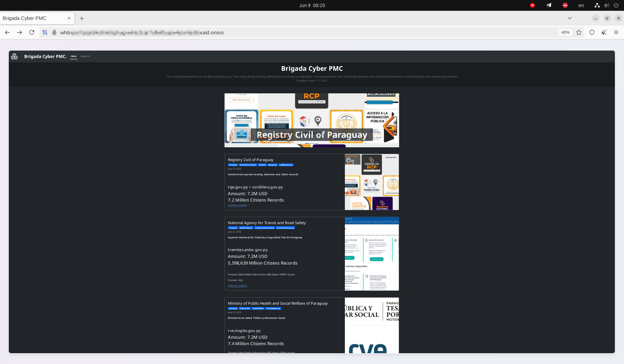Screen dimensions: 624x364
Task: Switch the en keyboard language indicator
Action: (x=581, y=5)
